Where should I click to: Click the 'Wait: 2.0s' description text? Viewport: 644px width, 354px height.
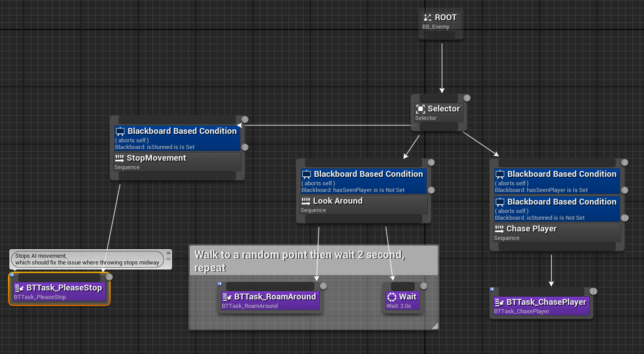coord(399,306)
